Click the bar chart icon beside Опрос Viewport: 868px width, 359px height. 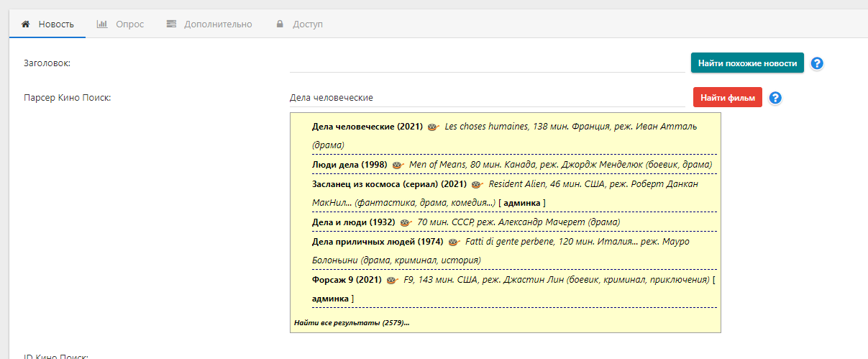(x=102, y=24)
